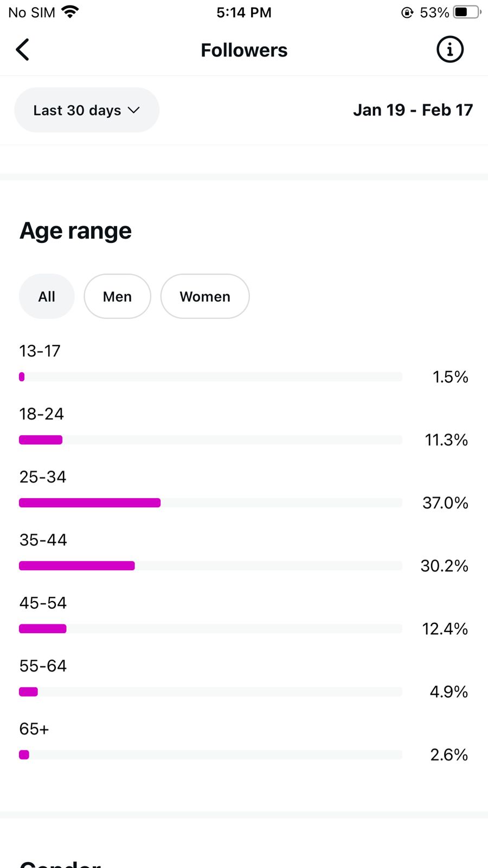Tap the back arrow icon
The image size is (488, 868).
point(23,50)
